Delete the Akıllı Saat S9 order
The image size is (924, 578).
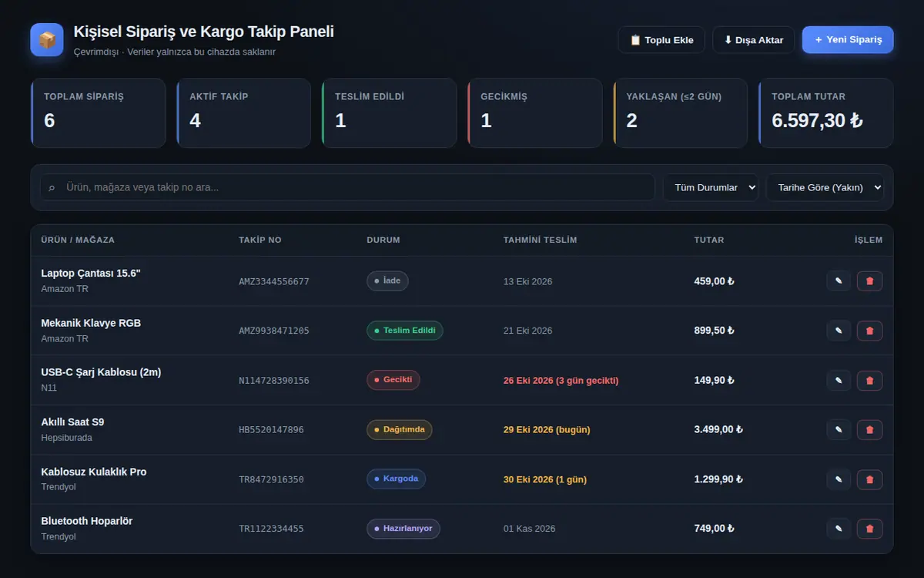870,429
